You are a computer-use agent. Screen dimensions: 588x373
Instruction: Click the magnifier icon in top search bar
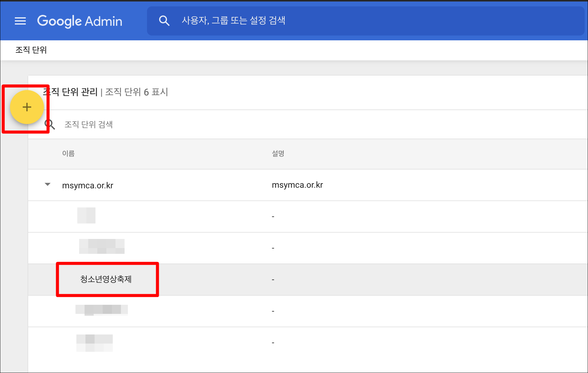(164, 21)
